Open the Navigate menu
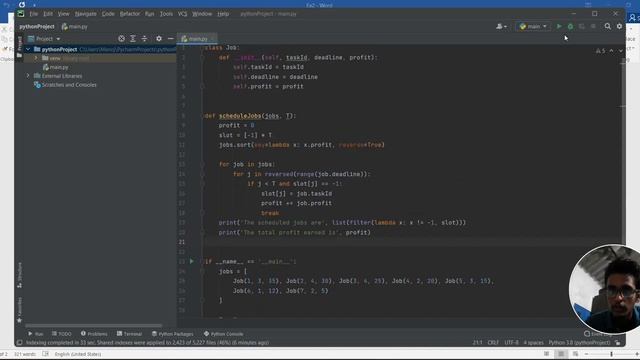 click(x=86, y=14)
